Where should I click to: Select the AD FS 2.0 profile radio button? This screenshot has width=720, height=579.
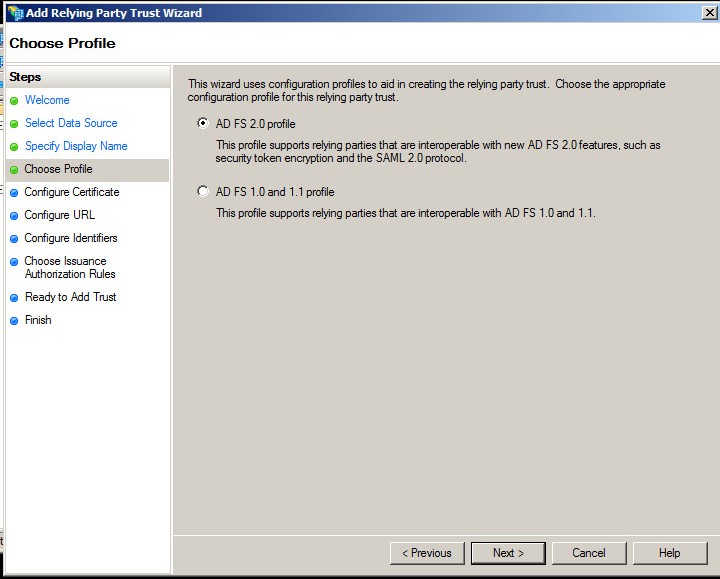(202, 123)
